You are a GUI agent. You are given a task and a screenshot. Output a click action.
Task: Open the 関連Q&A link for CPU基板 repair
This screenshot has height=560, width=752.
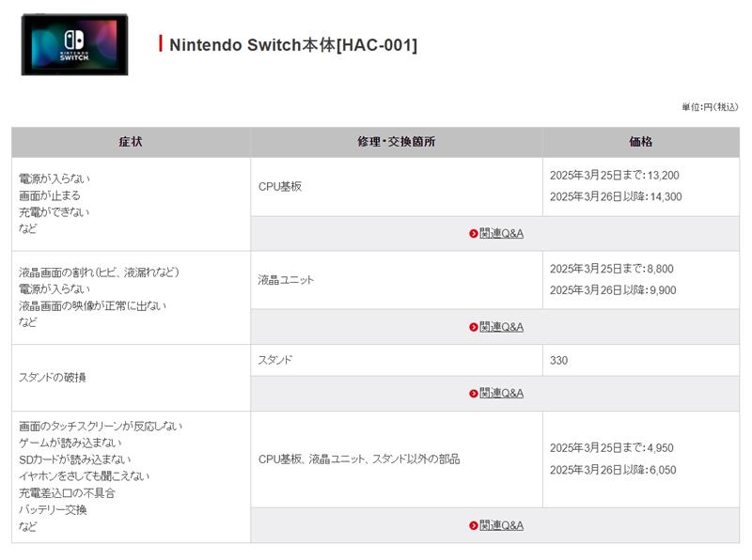501,234
